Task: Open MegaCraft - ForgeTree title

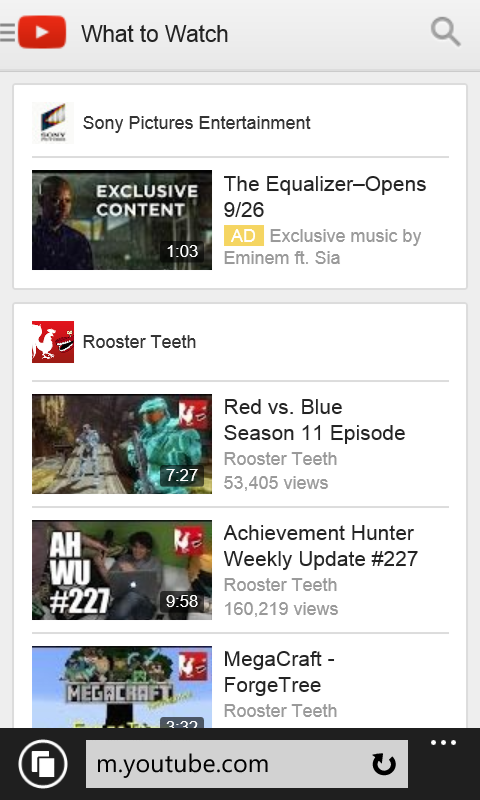Action: 279,672
